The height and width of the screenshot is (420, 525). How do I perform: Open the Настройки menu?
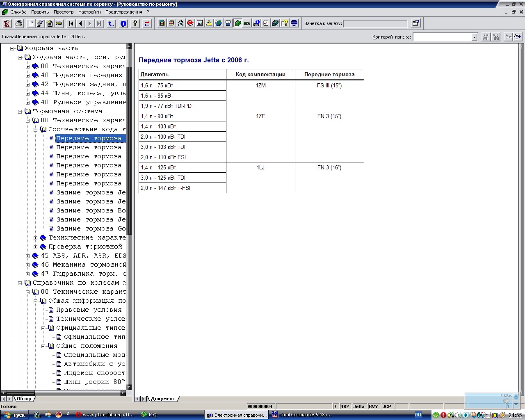point(89,12)
